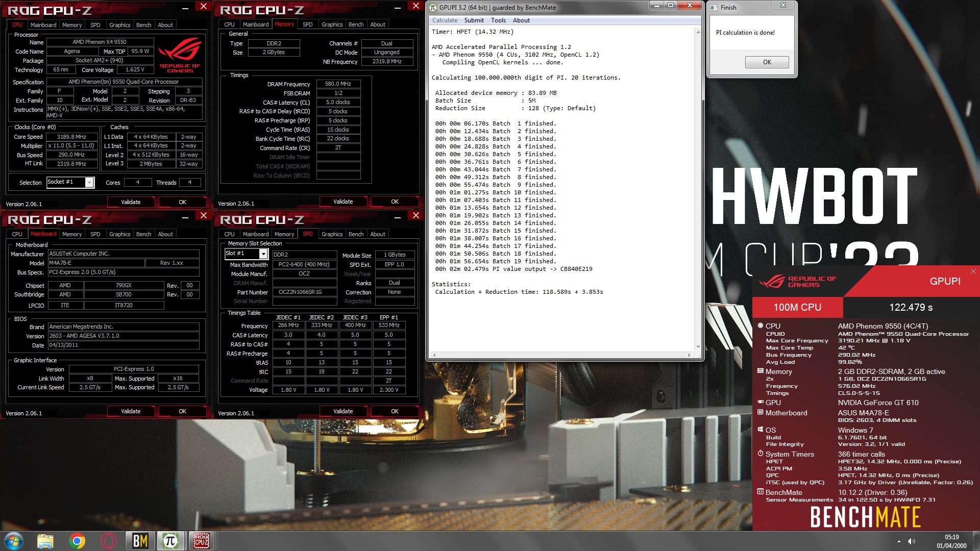The width and height of the screenshot is (980, 551).
Task: Minimize the CPU-Z SPD window
Action: tap(398, 218)
